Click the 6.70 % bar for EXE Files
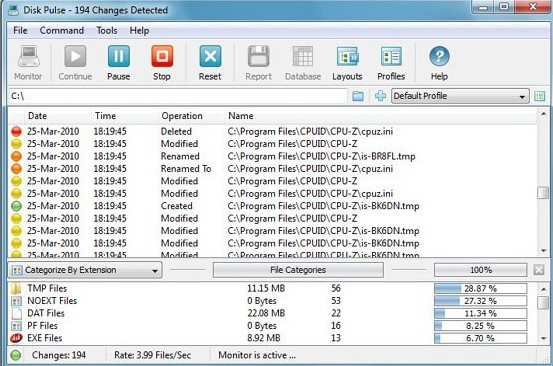The width and height of the screenshot is (553, 366). [480, 338]
